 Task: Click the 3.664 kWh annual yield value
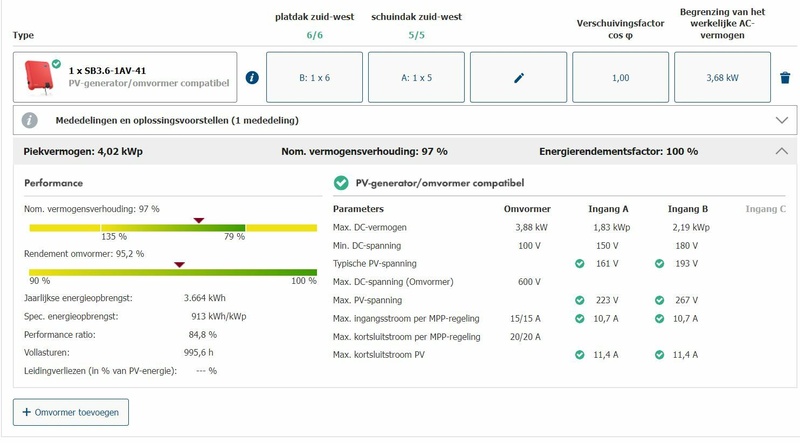205,298
